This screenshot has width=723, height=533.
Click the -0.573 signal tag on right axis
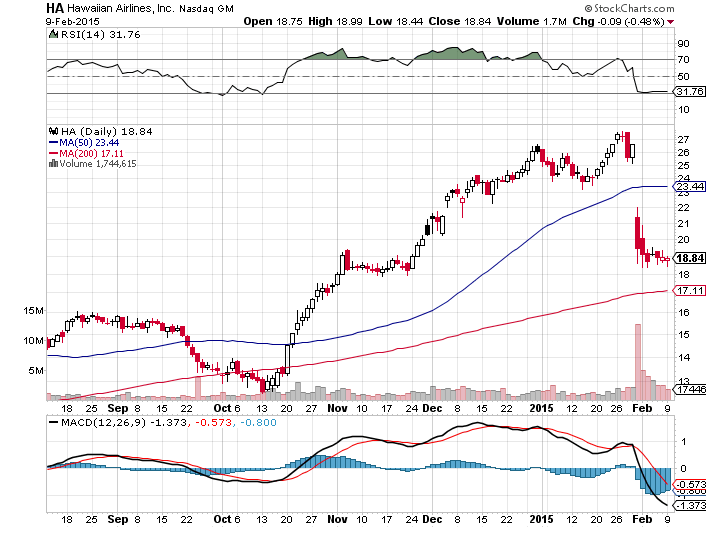690,485
